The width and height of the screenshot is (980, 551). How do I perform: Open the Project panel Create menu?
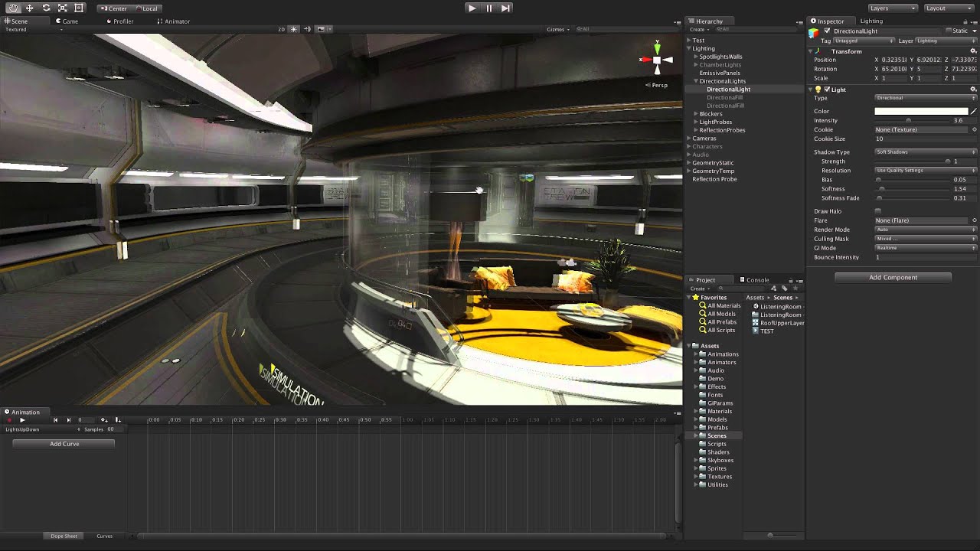pos(698,289)
